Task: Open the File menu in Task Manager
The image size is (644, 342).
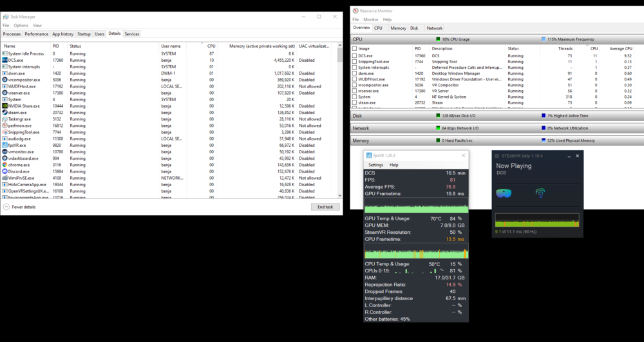Action: pos(6,26)
